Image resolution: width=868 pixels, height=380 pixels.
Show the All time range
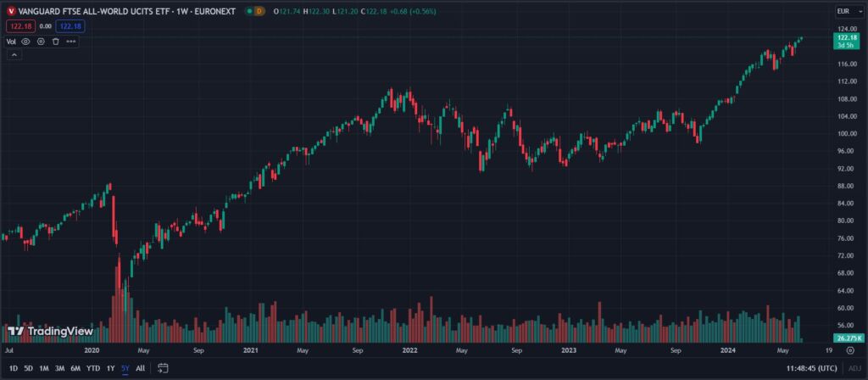[x=140, y=368]
